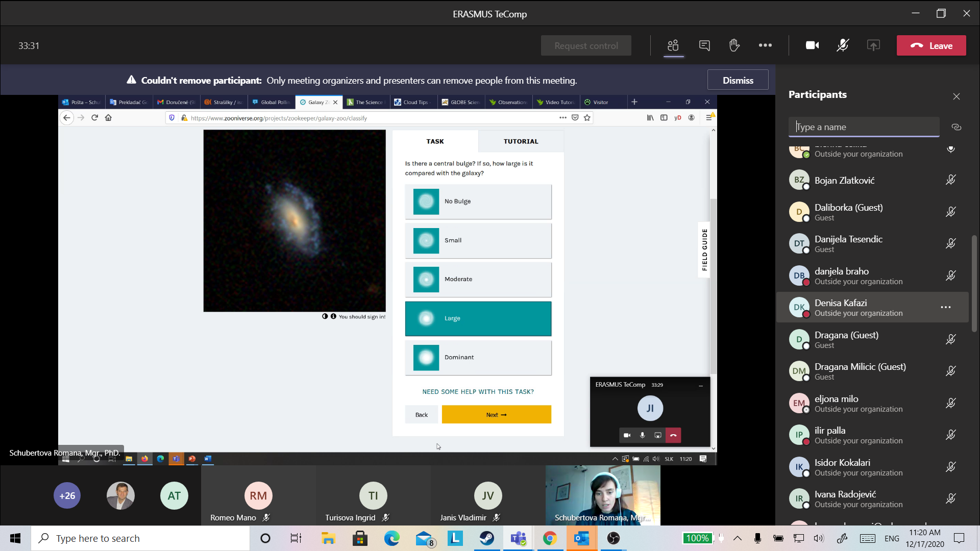Open more actions ellipsis in meeting toolbar
The image size is (980, 551).
coord(765,45)
